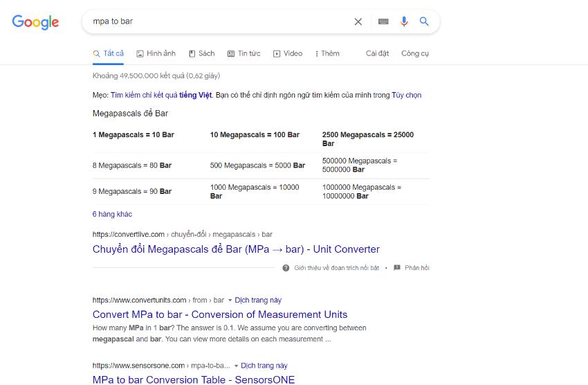Open the on-screen keyboard icon
This screenshot has height=385, width=588.
(383, 21)
